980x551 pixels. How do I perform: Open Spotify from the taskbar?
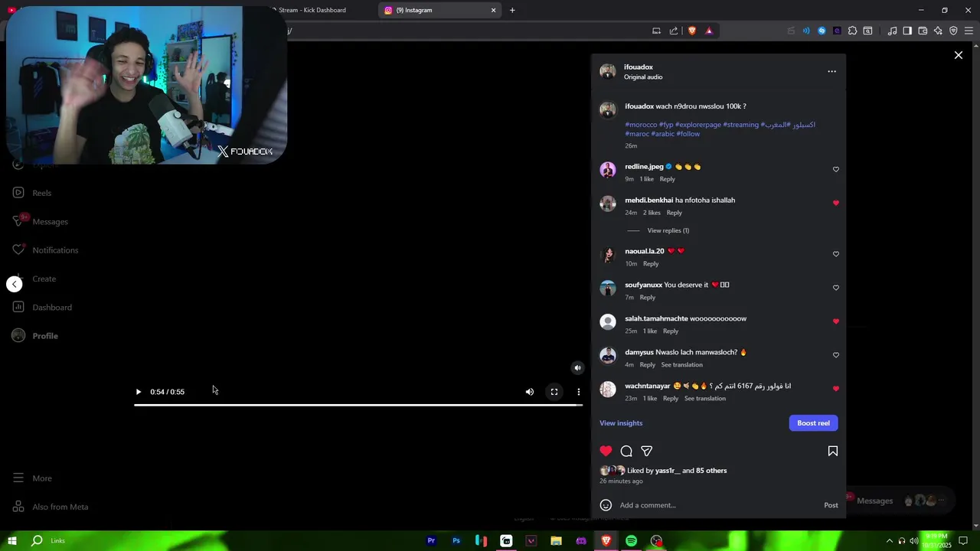coord(631,541)
